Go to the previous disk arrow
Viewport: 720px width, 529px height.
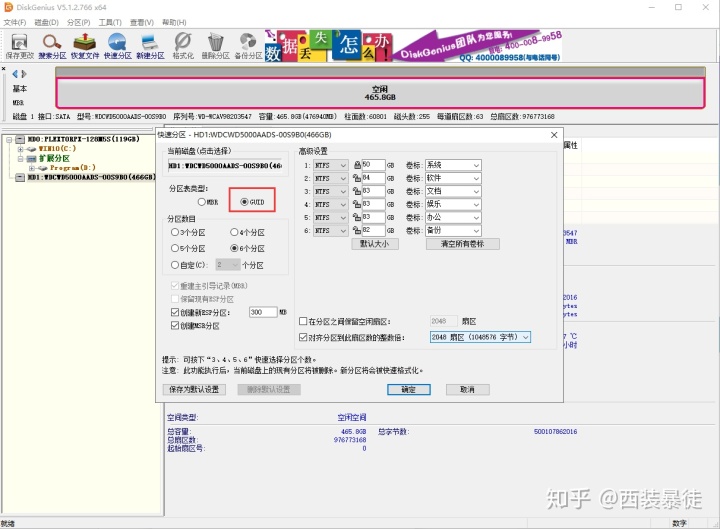15,74
